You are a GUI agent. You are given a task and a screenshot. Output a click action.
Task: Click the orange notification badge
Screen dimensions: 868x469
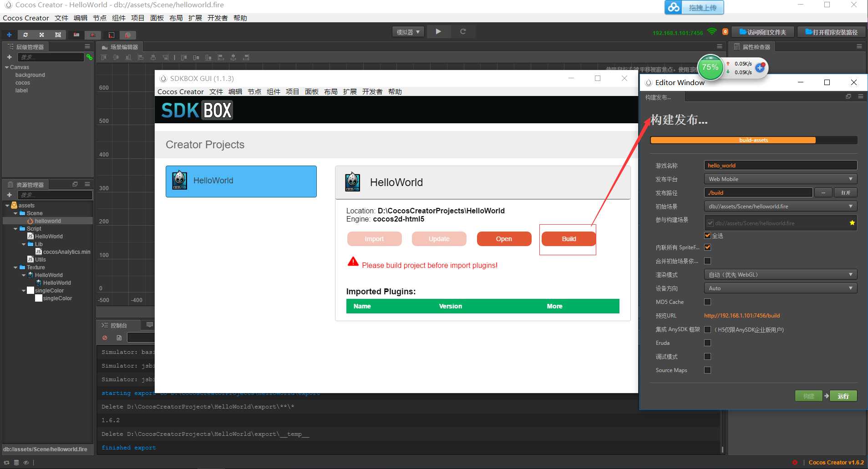click(x=725, y=31)
